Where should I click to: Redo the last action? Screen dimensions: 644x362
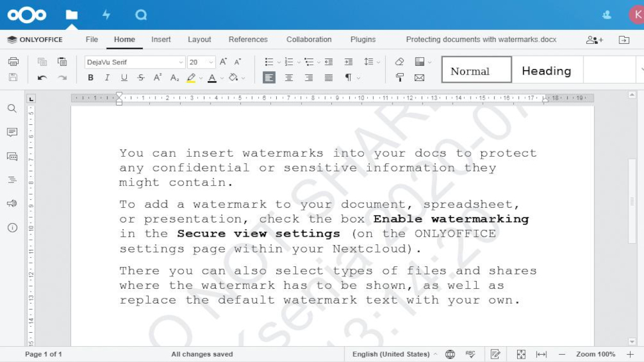click(62, 78)
